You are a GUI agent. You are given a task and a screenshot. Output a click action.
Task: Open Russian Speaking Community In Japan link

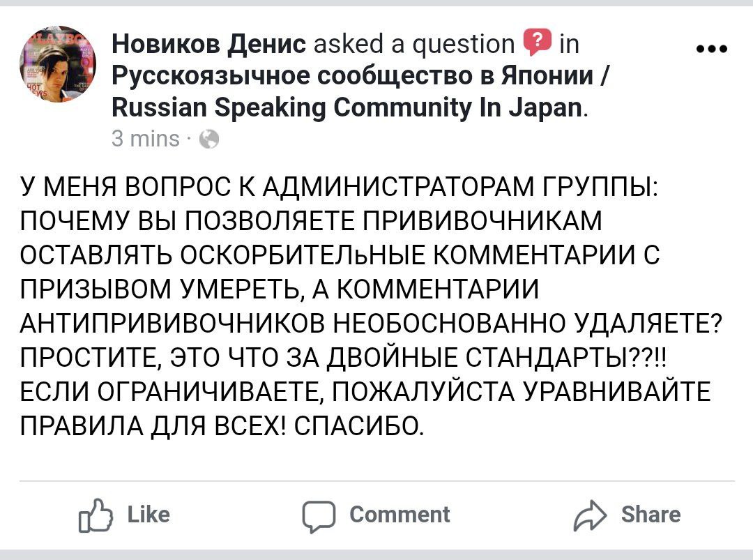[350, 108]
